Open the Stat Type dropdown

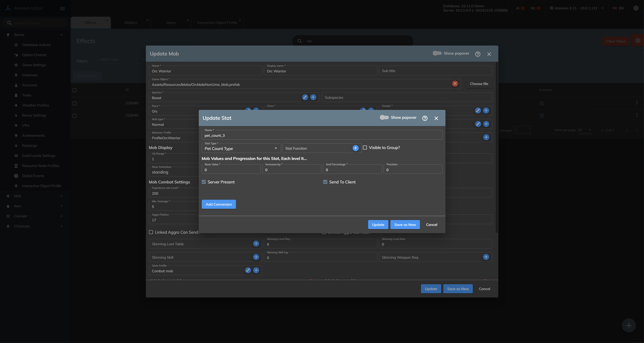tap(241, 148)
